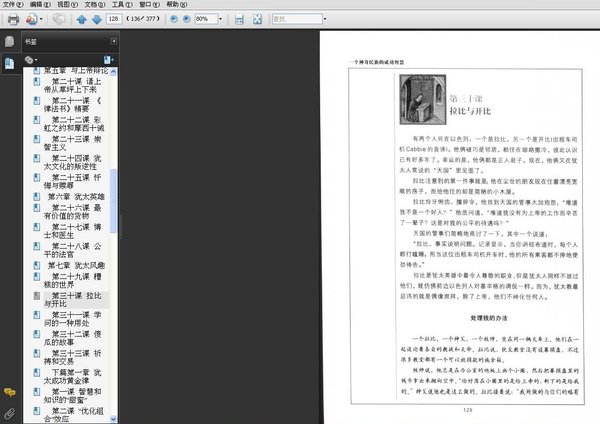Click the print icon in the toolbar
This screenshot has width=600, height=424.
point(13,19)
